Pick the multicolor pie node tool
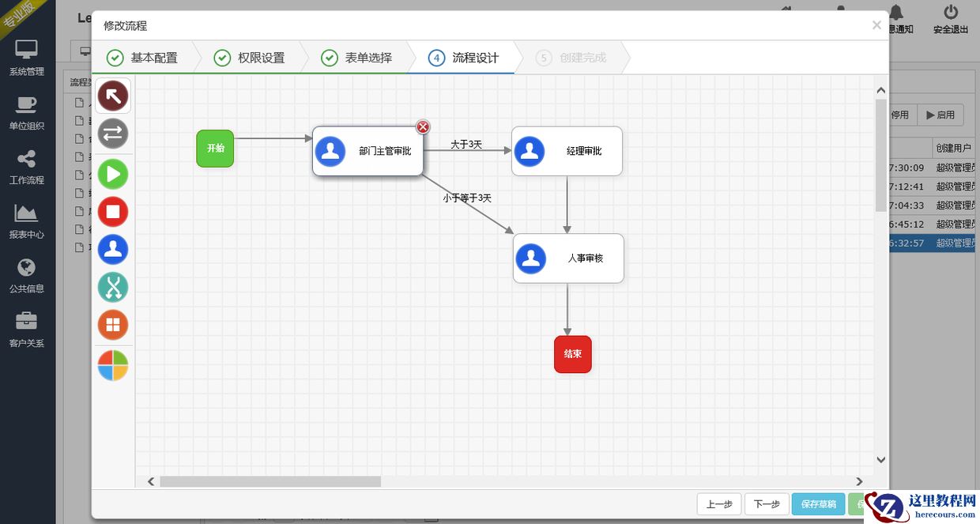Image resolution: width=980 pixels, height=524 pixels. (x=113, y=366)
